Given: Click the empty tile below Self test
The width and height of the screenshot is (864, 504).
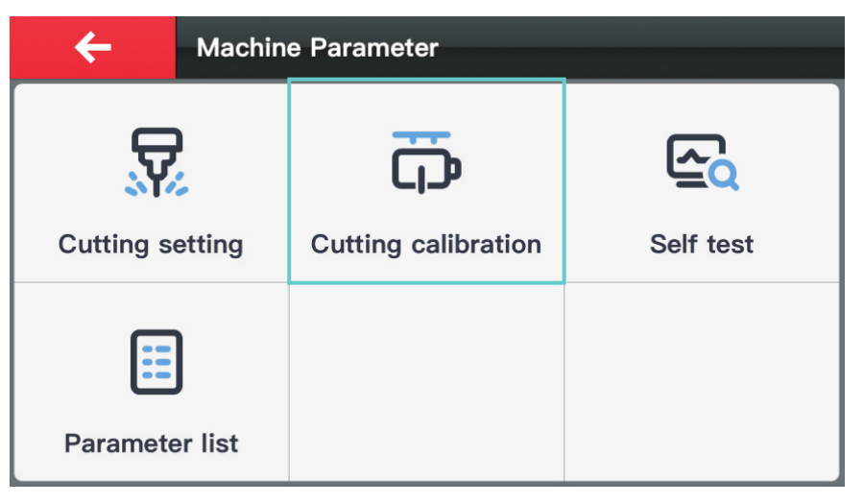Looking at the screenshot, I should (x=702, y=382).
